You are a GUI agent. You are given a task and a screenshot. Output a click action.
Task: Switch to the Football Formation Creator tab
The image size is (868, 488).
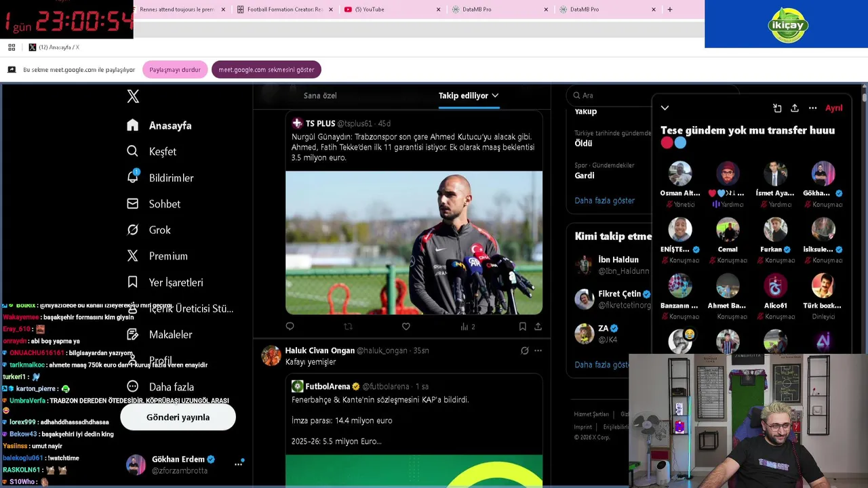[x=285, y=9]
